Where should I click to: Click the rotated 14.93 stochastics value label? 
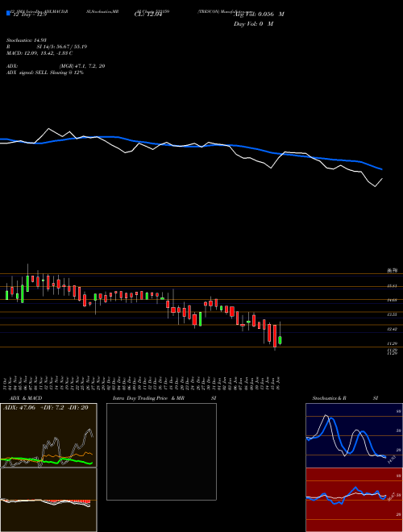(392, 460)
